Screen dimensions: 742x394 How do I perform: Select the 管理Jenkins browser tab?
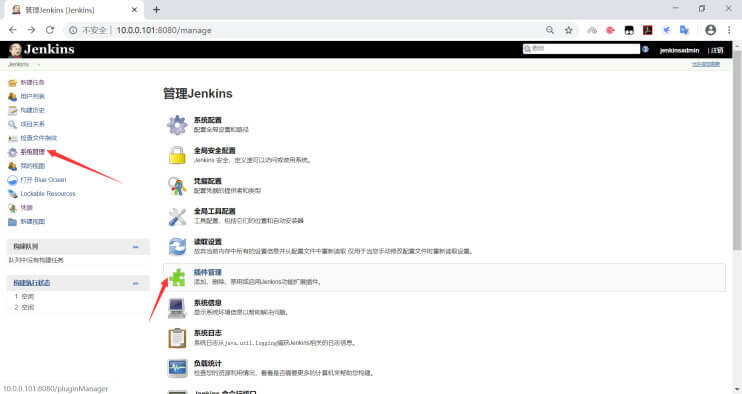[73, 10]
